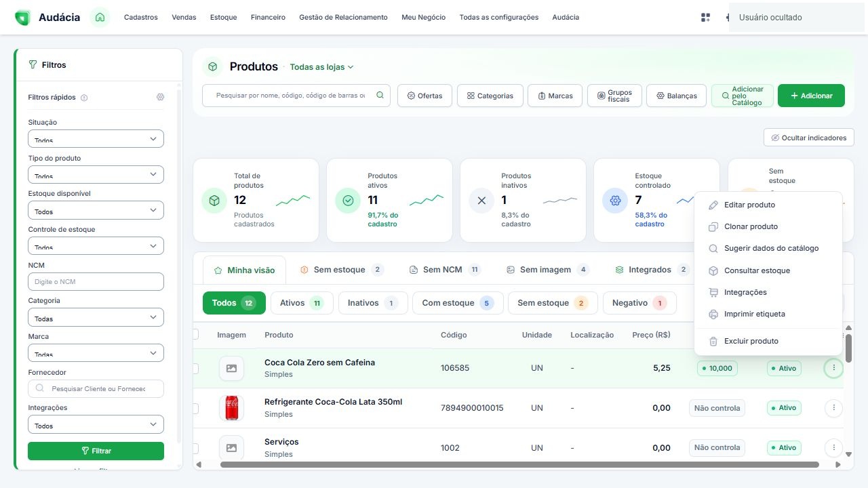The height and width of the screenshot is (488, 868).
Task: Click Adicionar pelo Catálogo button
Action: 743,96
